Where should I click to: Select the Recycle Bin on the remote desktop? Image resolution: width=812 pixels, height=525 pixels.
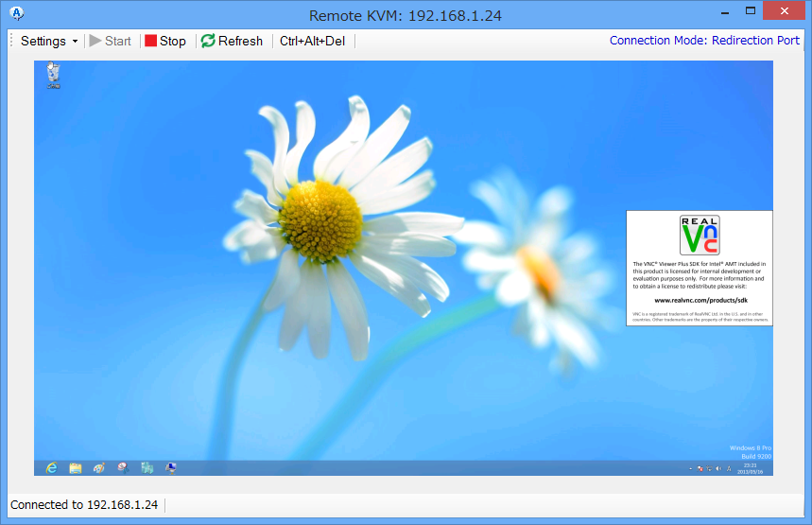tap(53, 76)
